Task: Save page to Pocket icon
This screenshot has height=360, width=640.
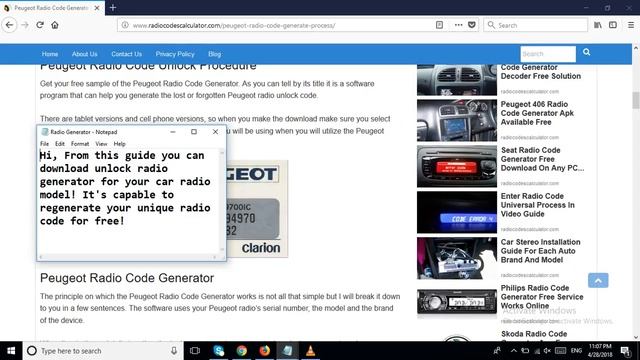Action: (472, 25)
